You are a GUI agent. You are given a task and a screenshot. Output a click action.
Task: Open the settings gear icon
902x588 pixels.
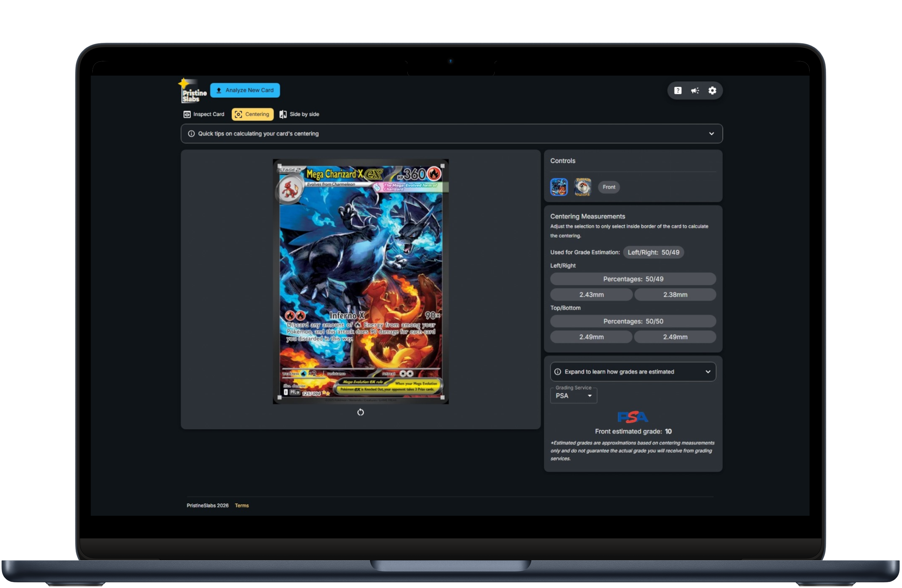[712, 90]
